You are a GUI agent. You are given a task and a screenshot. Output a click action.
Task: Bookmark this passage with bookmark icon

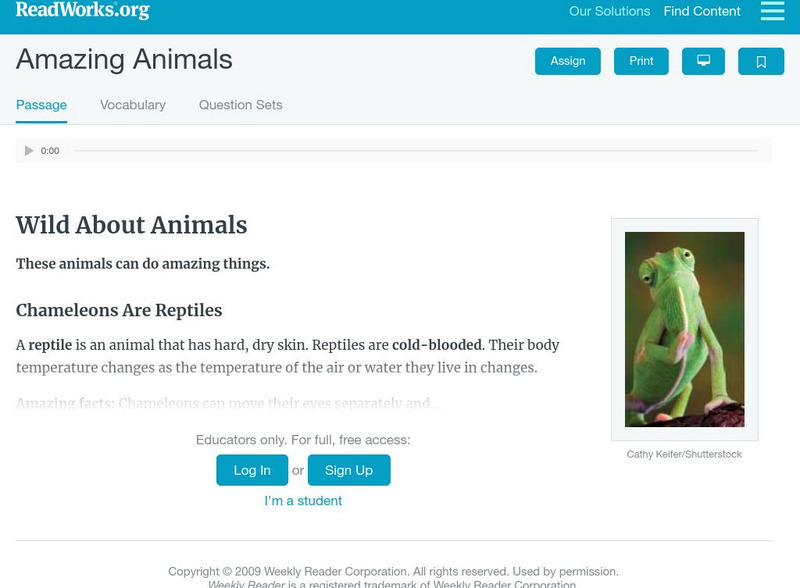point(761,61)
